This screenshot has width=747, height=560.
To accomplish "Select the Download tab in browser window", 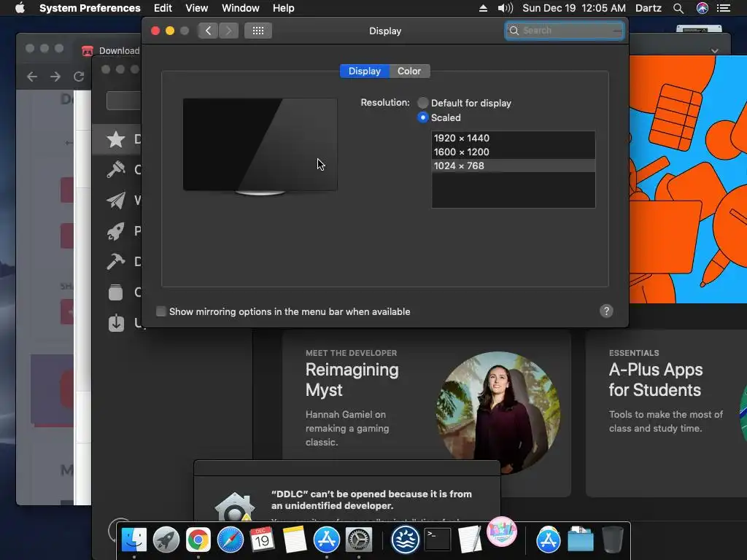I will [x=110, y=50].
